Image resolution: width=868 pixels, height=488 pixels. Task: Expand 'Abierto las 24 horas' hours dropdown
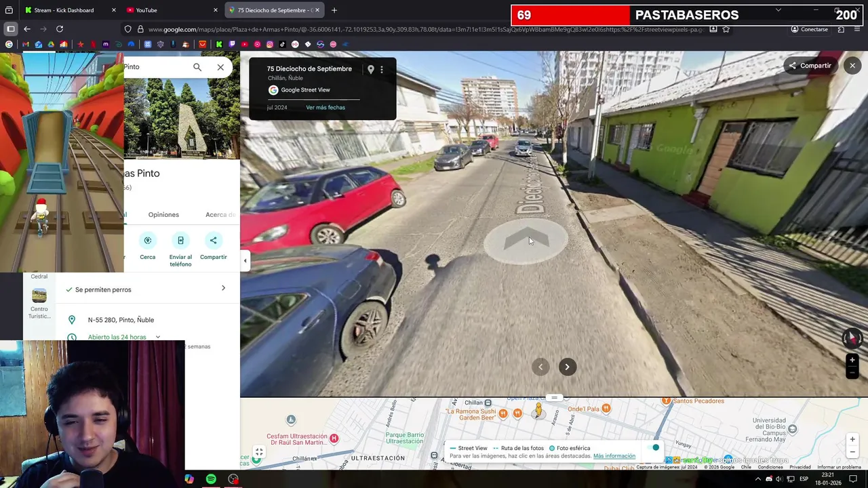[x=157, y=337]
